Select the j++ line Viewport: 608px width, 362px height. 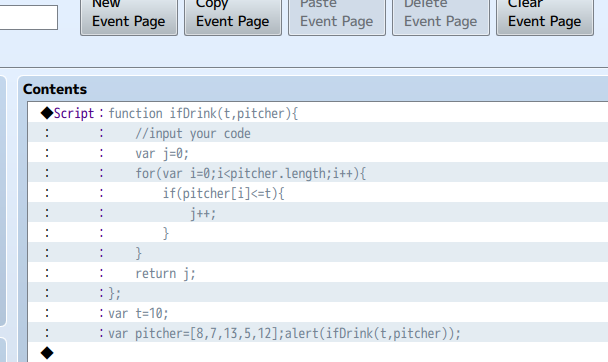coord(318,213)
